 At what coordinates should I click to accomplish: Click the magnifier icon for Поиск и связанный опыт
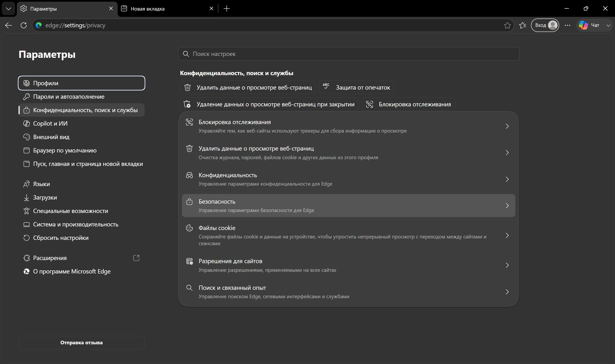(x=189, y=288)
